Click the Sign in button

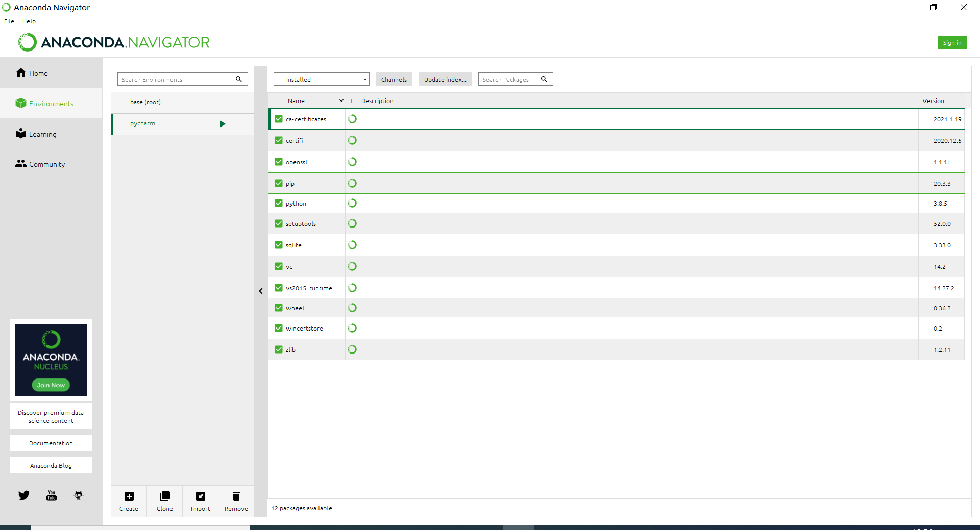coord(952,42)
